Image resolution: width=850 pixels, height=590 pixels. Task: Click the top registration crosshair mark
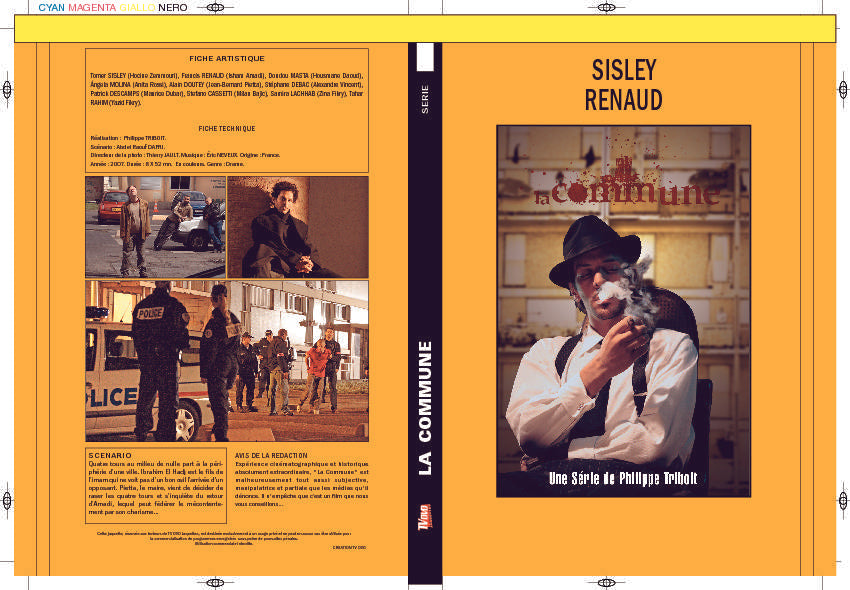point(424,8)
